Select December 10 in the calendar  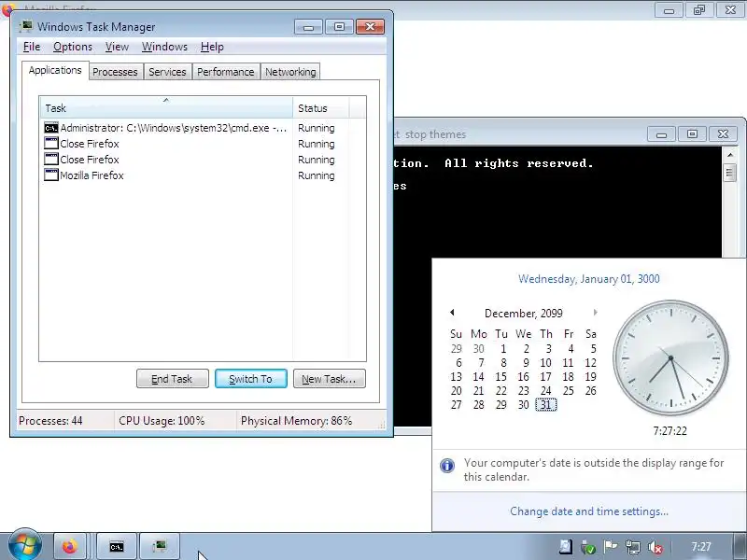(546, 363)
